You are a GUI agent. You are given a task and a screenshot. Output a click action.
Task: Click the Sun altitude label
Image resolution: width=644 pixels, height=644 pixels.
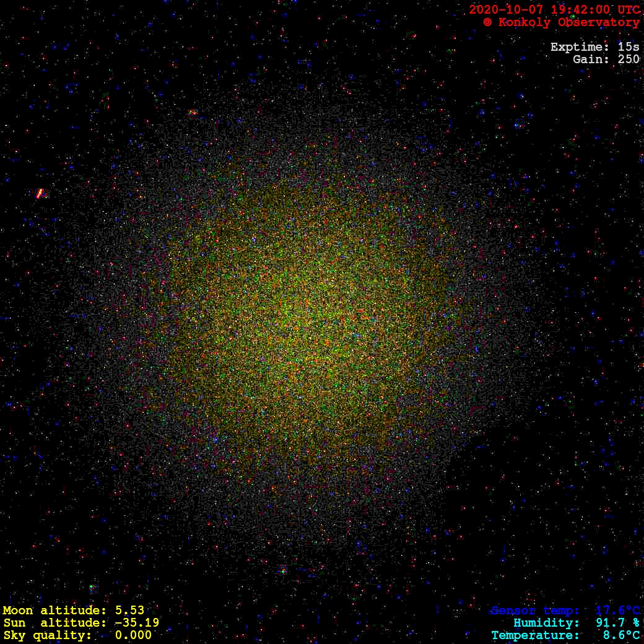[54, 623]
